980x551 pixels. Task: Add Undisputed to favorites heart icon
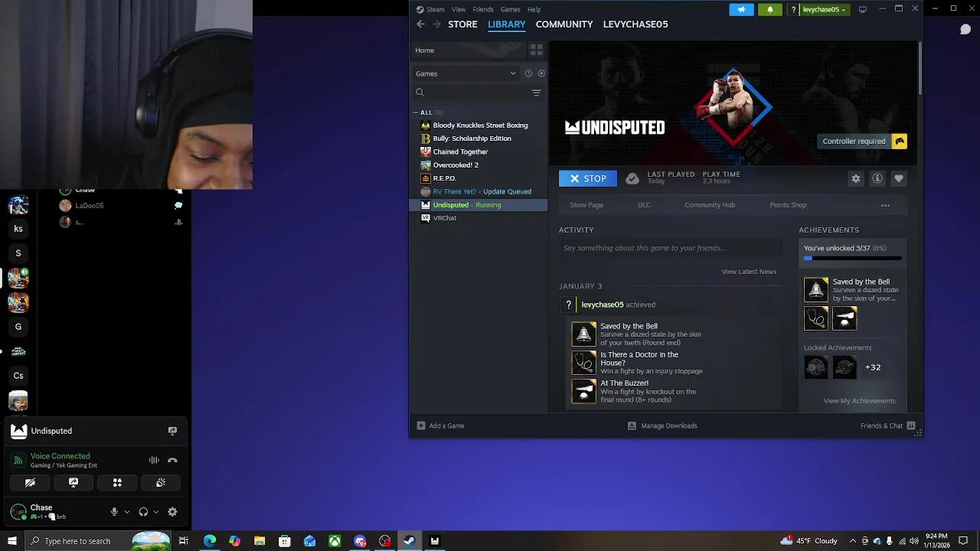coord(899,178)
